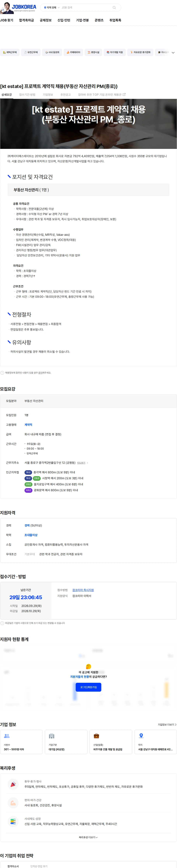Select the 재택근무제 benefit tag
The image size is (177, 868).
click(x=10, y=52)
